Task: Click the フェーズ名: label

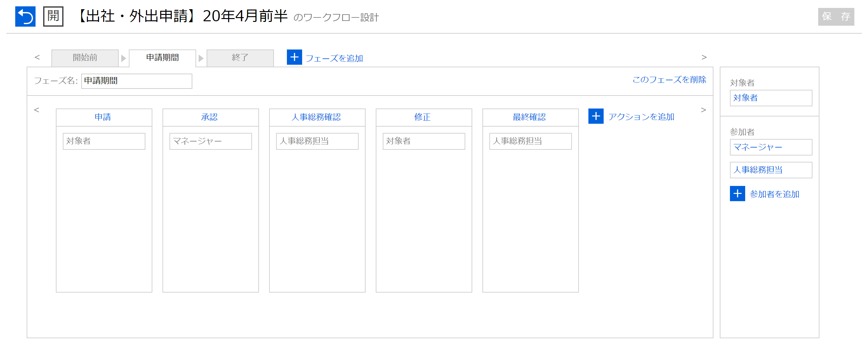Action: pos(56,81)
